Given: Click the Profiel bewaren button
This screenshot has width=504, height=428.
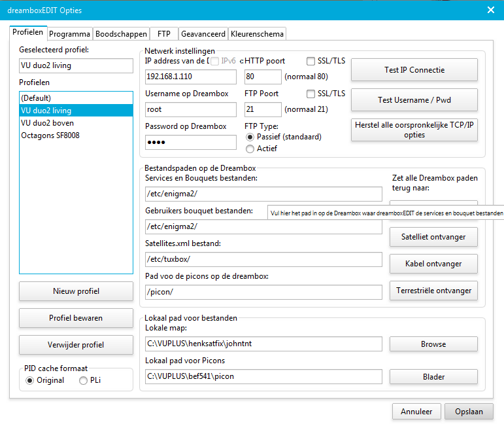Looking at the screenshot, I should pyautogui.click(x=76, y=318).
